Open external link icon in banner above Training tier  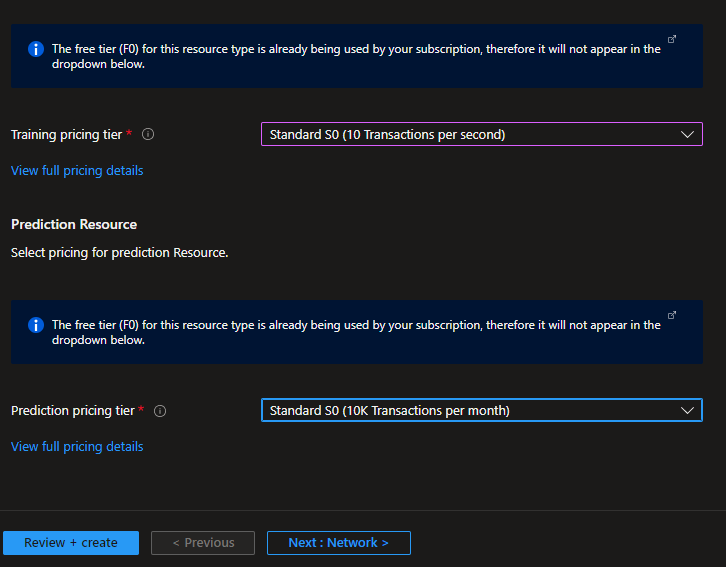tap(672, 39)
